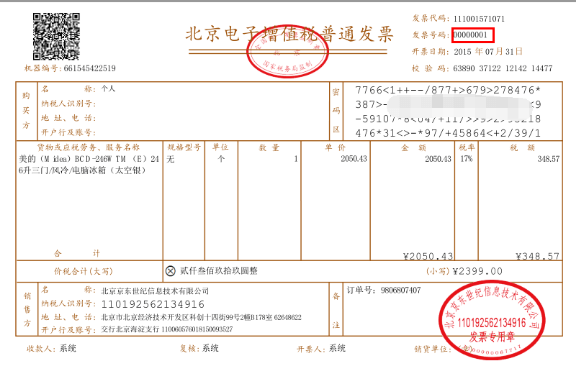
Task: Click the item tax amount 348.57
Action: (x=548, y=159)
